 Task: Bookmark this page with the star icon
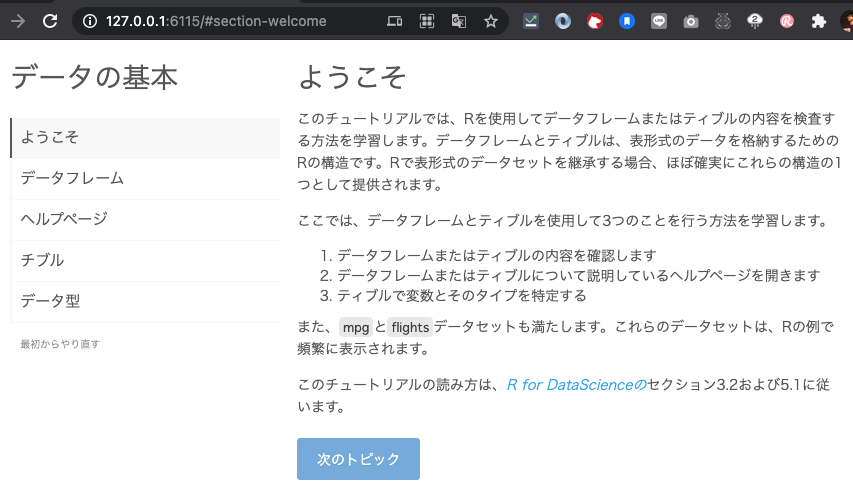[491, 21]
